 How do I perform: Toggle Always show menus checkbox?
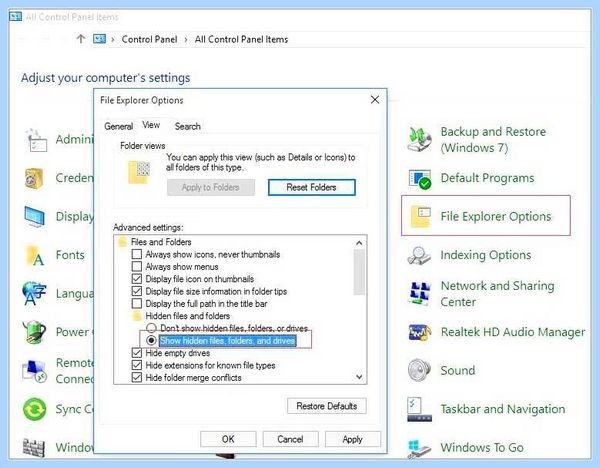pyautogui.click(x=137, y=266)
